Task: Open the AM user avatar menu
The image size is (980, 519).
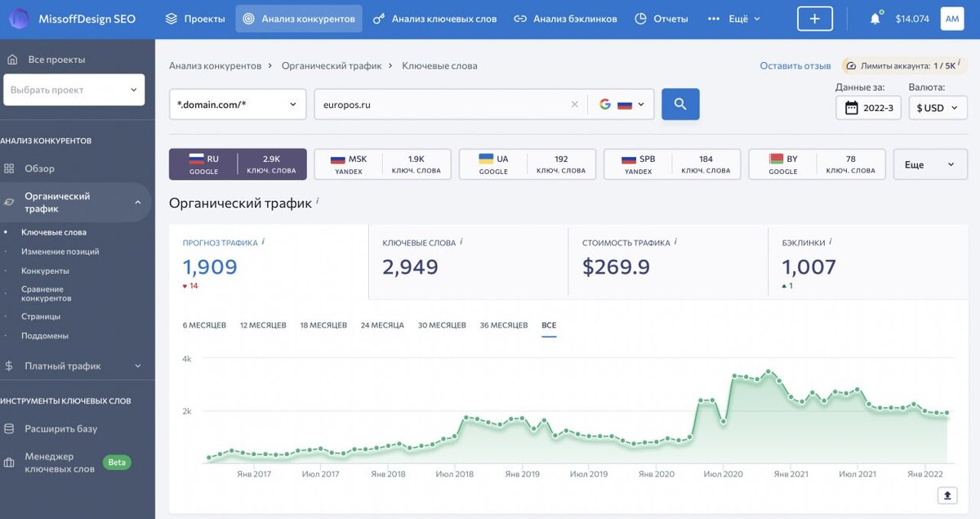Action: (952, 18)
